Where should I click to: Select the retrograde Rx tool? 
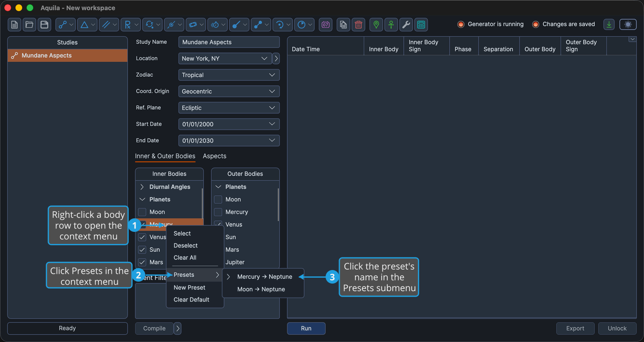pos(131,25)
